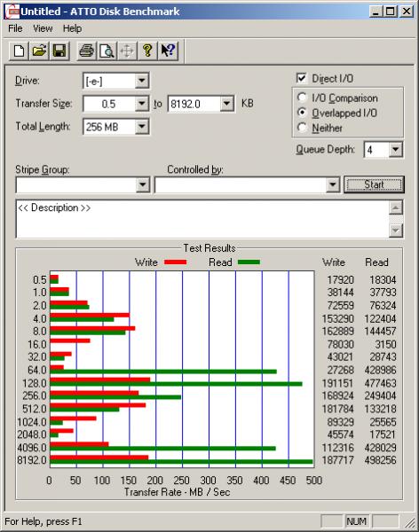Viewport: 419px width, 532px height.
Task: Save results with the floppy disk icon
Action: [59, 51]
